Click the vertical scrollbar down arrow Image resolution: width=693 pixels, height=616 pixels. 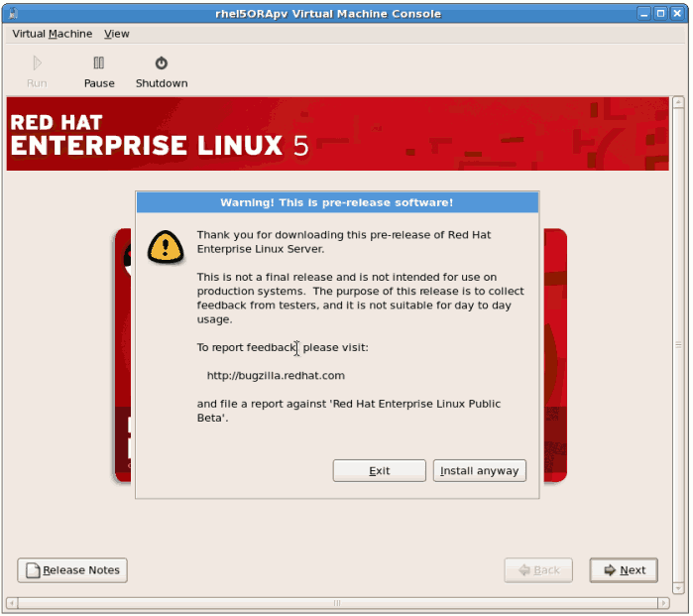click(x=678, y=588)
